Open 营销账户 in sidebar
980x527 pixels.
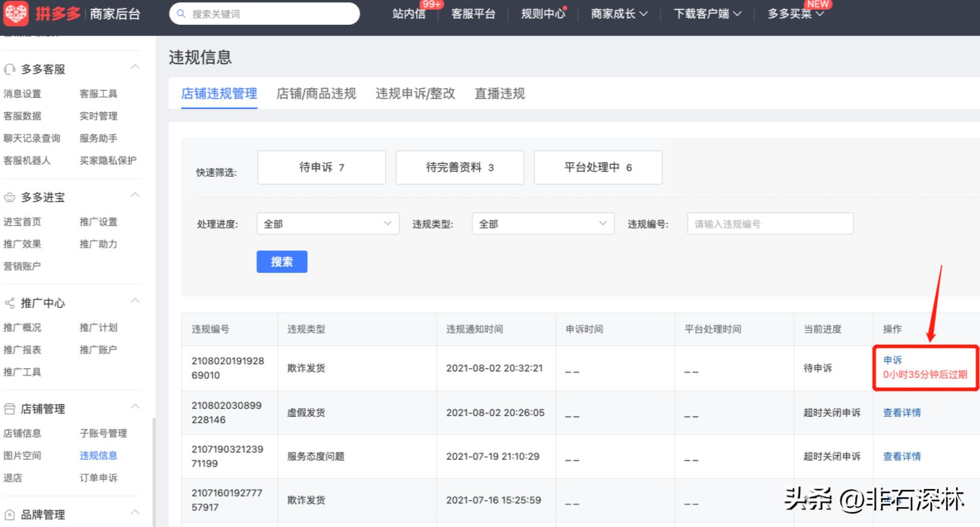pos(22,266)
